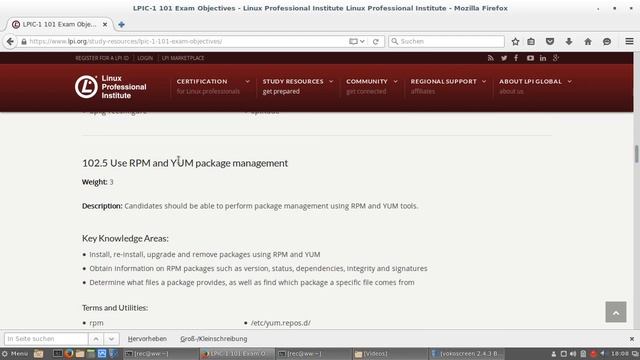The image size is (640, 360).
Task: Go to home page icon
Action: pos(588,41)
